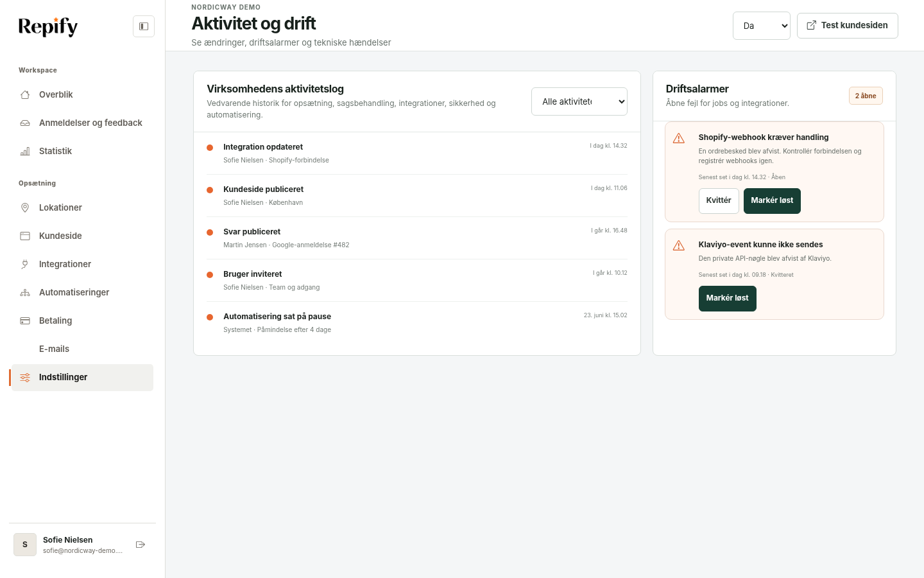Viewport: 924px width, 578px height.
Task: Open the Statistik page
Action: click(x=82, y=151)
